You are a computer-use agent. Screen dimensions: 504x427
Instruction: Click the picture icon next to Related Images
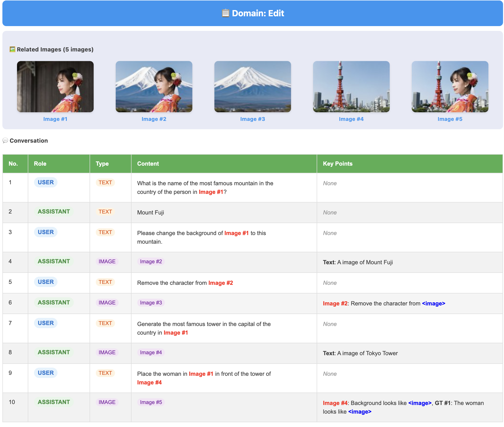coord(12,49)
